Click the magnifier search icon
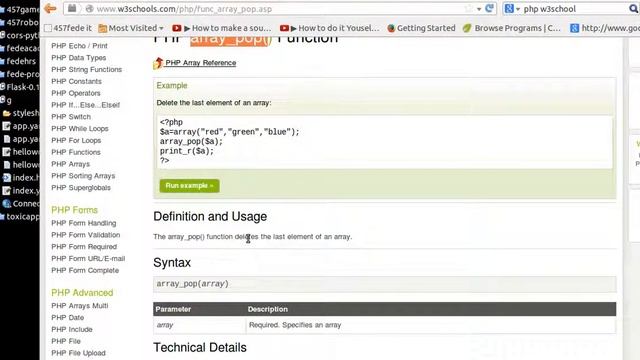This screenshot has height=360, width=640. point(633,9)
